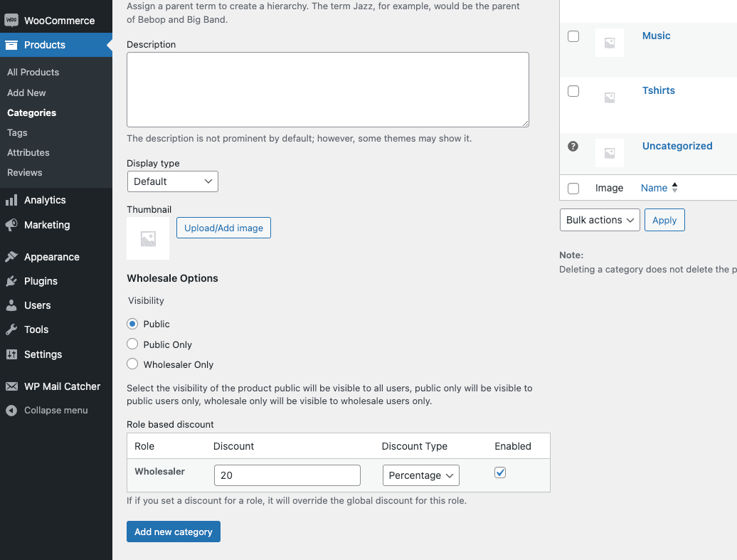This screenshot has height=560, width=737.
Task: Click the Analytics bar chart icon
Action: click(11, 200)
